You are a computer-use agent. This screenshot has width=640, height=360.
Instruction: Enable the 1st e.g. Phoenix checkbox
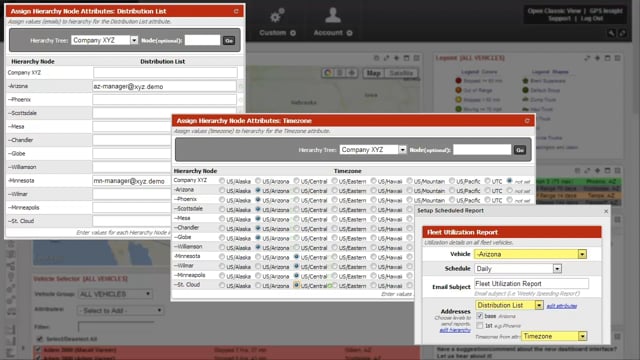click(x=480, y=325)
